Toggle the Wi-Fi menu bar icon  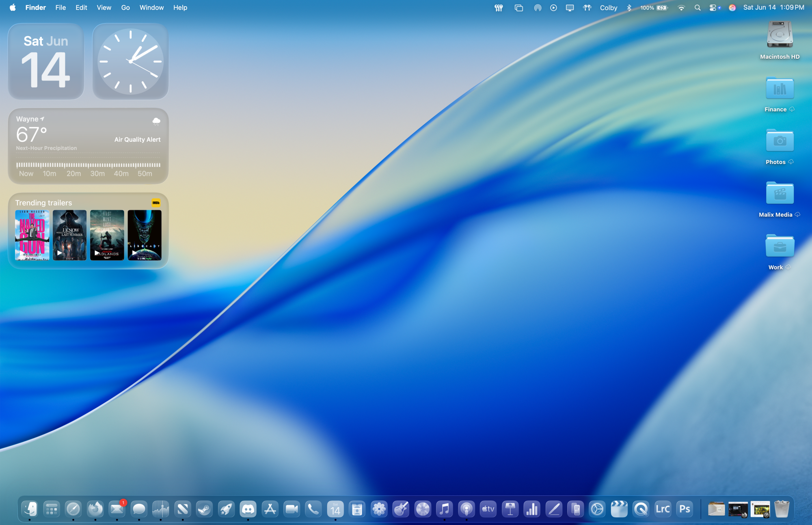tap(681, 8)
